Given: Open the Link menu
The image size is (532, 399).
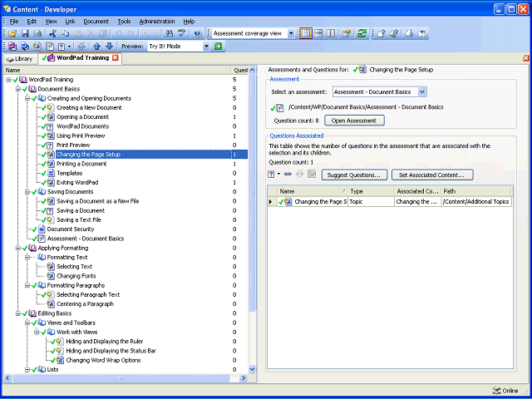Looking at the screenshot, I should [x=70, y=22].
